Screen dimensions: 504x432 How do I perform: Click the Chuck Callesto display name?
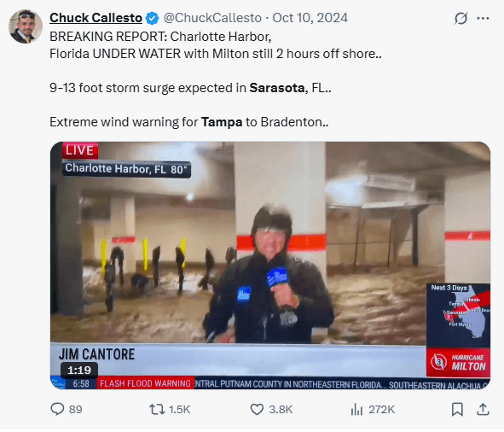pyautogui.click(x=96, y=18)
